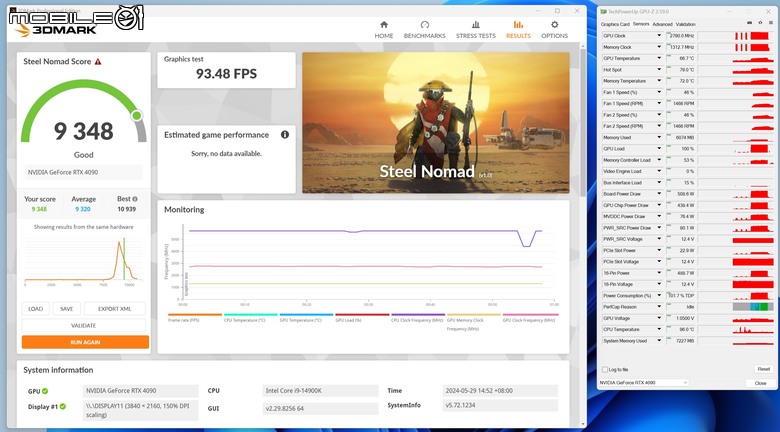Click the VALIDATE button

tap(84, 325)
